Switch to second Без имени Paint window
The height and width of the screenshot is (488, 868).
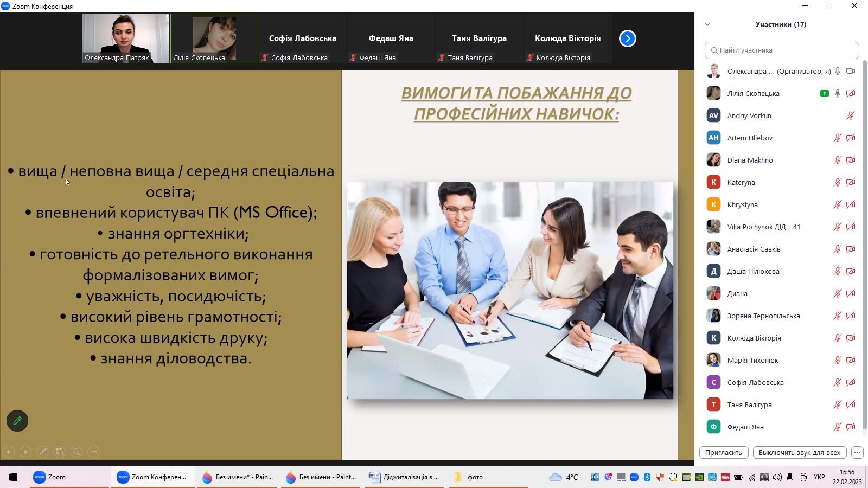click(x=321, y=477)
